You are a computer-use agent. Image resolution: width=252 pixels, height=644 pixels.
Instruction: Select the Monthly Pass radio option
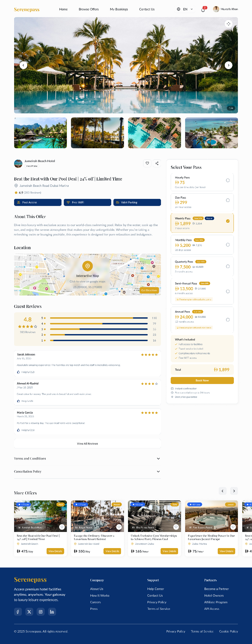pos(228,245)
